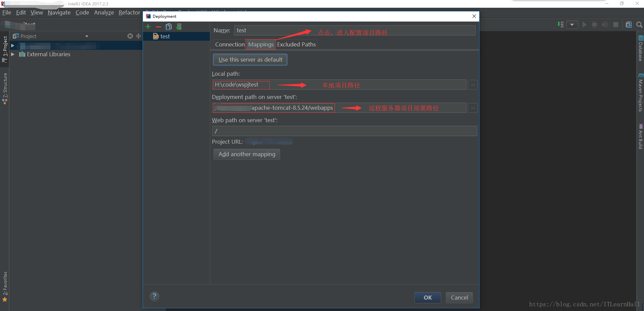This screenshot has width=644, height=311.
Task: Switch to the Connection tab
Action: click(230, 44)
